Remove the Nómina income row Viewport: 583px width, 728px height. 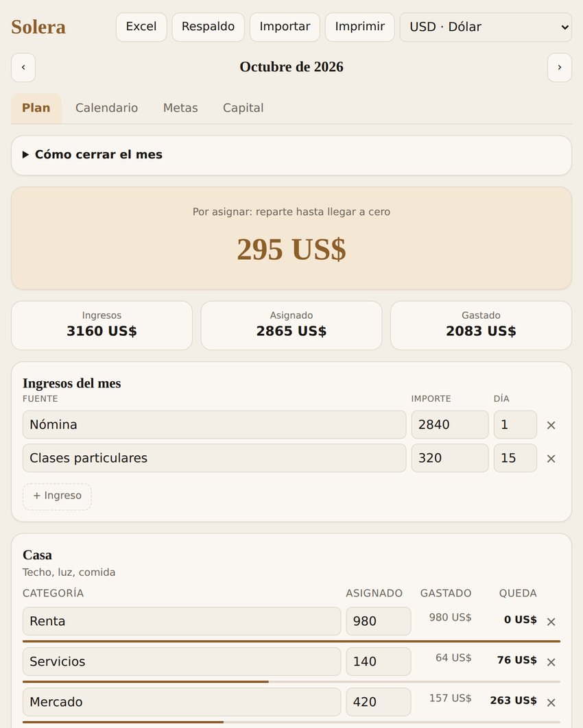tap(551, 425)
